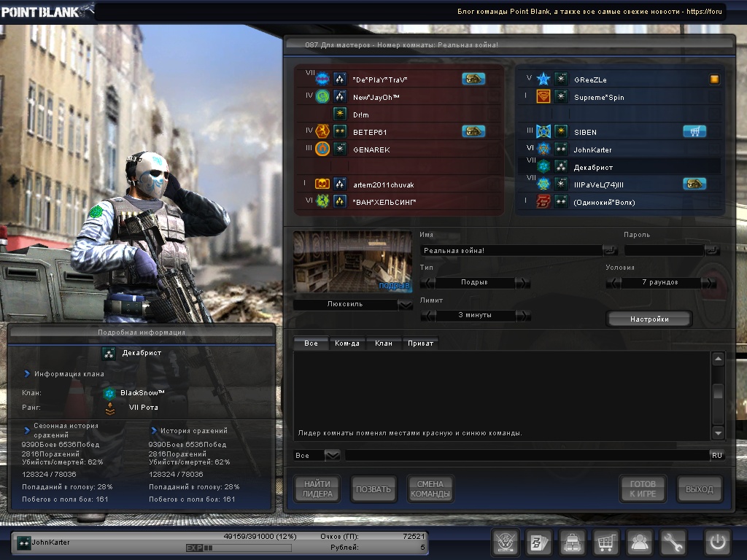Toggle the RU chat language switch
Screen dimensions: 747x560
click(x=717, y=455)
